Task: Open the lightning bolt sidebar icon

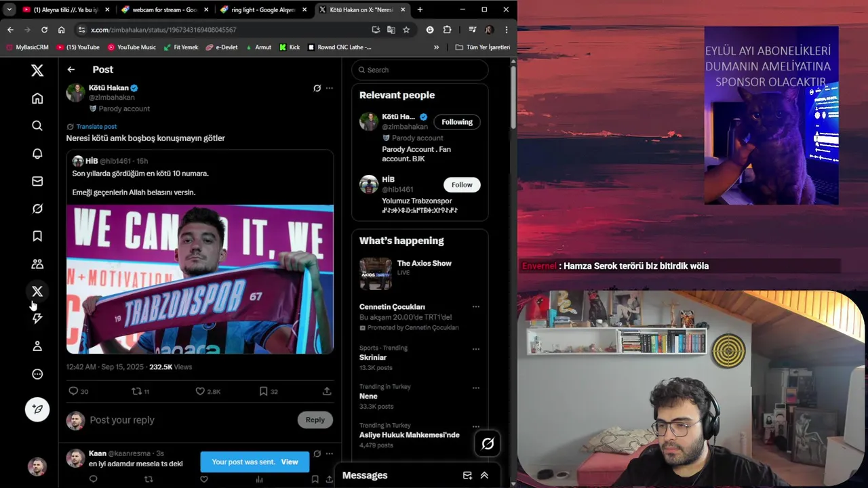Action: coord(37,319)
